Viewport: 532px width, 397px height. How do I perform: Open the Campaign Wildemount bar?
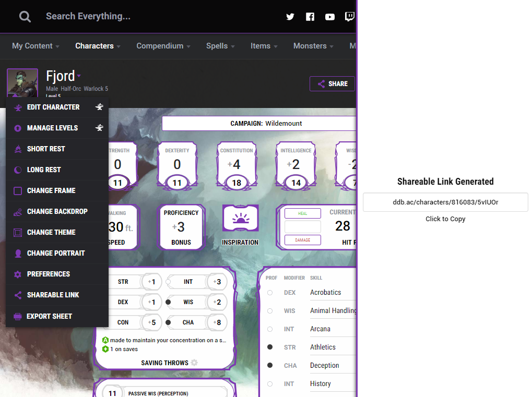click(259, 124)
